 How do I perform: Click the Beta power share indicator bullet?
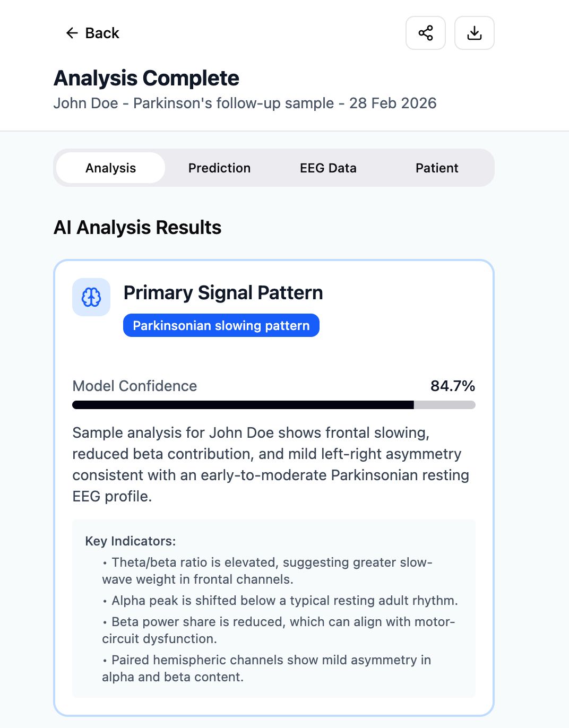coord(278,630)
